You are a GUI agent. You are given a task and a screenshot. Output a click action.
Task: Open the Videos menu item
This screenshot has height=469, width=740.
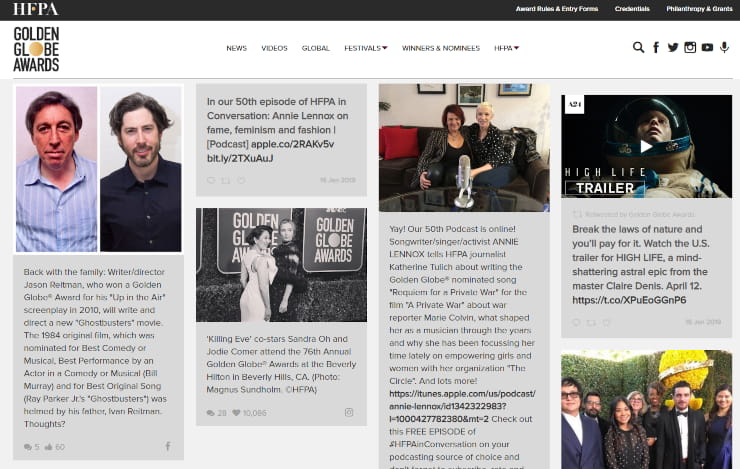tap(274, 48)
